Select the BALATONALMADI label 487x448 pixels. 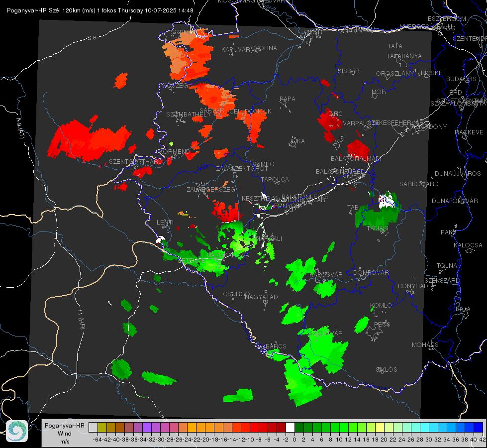356,159
